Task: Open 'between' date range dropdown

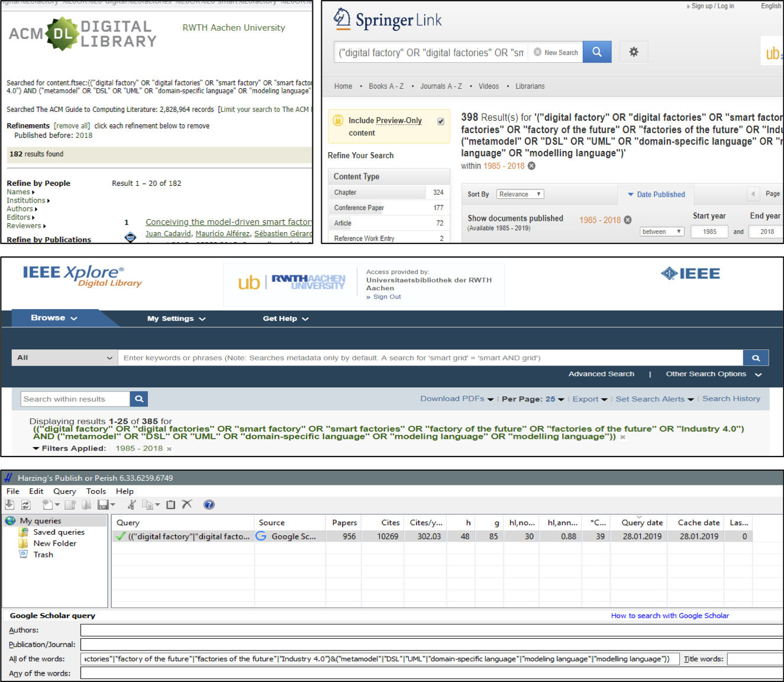Action: (662, 231)
